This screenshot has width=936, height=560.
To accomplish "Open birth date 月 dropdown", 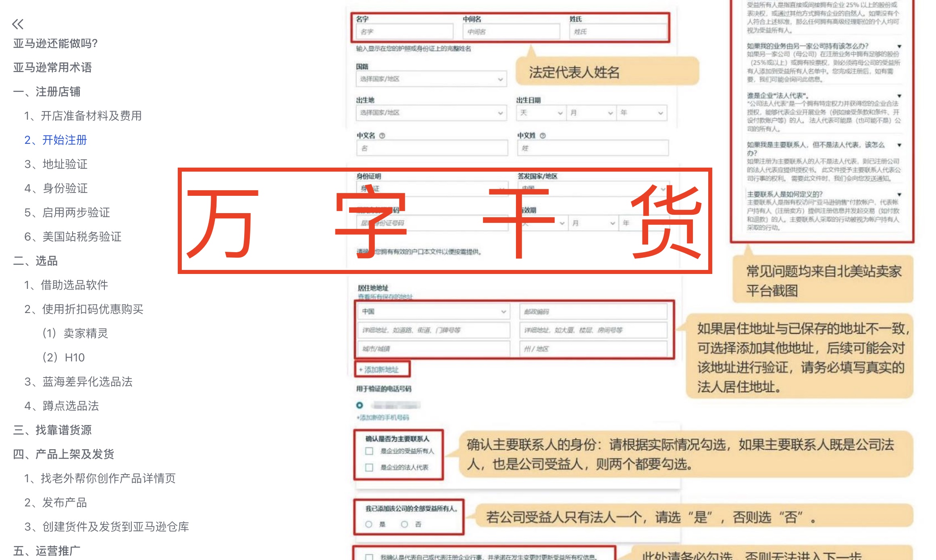I will point(591,113).
